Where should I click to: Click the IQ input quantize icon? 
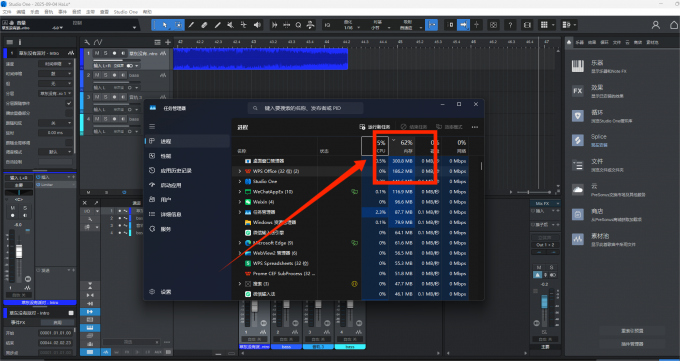click(327, 25)
